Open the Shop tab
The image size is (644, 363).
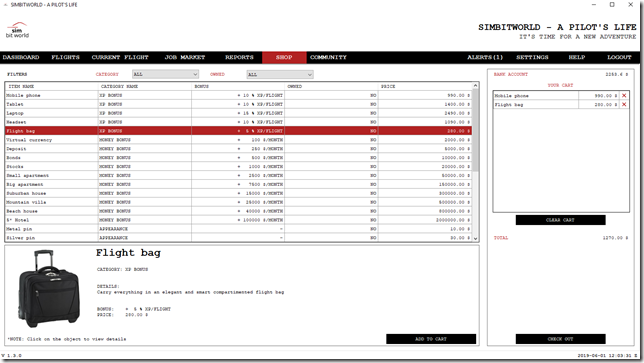[284, 57]
